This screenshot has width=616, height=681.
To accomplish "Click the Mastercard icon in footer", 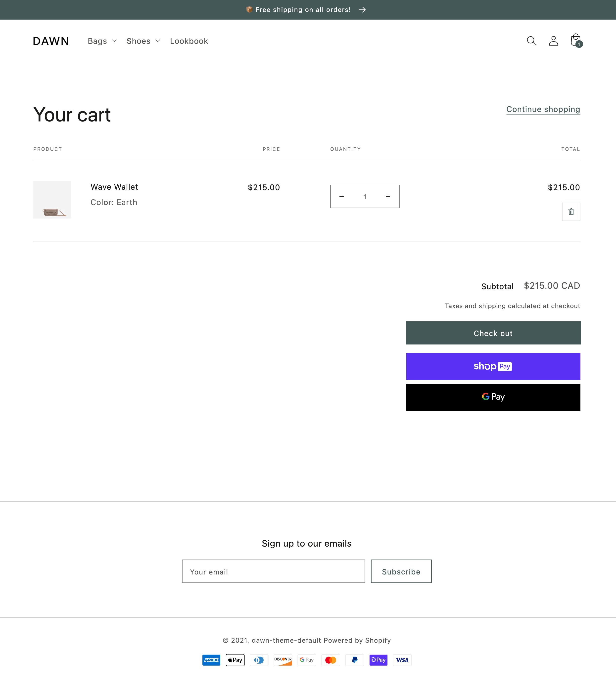I will 331,660.
